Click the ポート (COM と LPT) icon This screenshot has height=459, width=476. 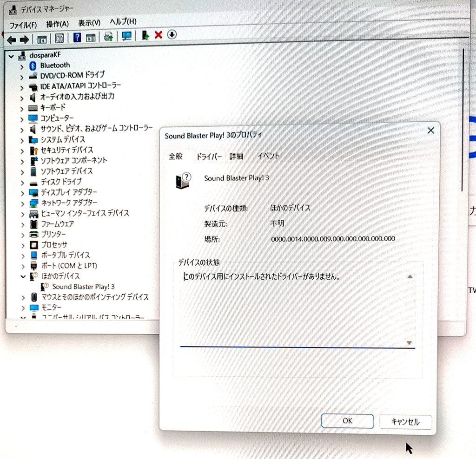coord(33,266)
